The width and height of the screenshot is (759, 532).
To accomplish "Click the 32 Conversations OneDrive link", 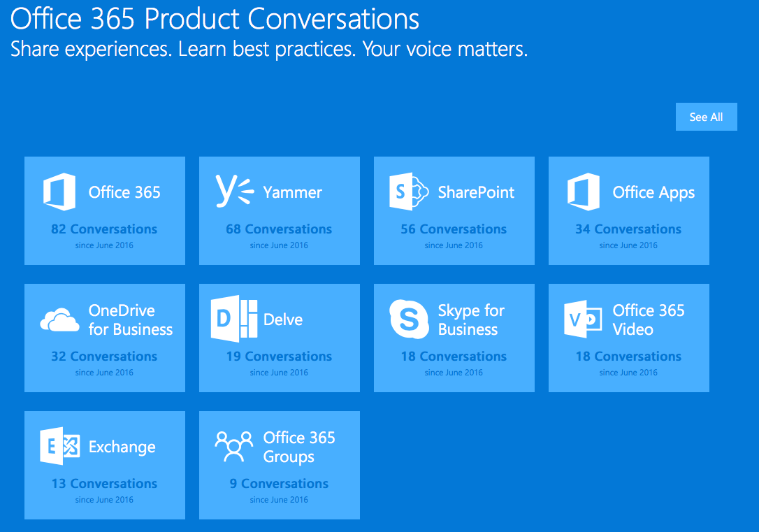I will click(104, 357).
